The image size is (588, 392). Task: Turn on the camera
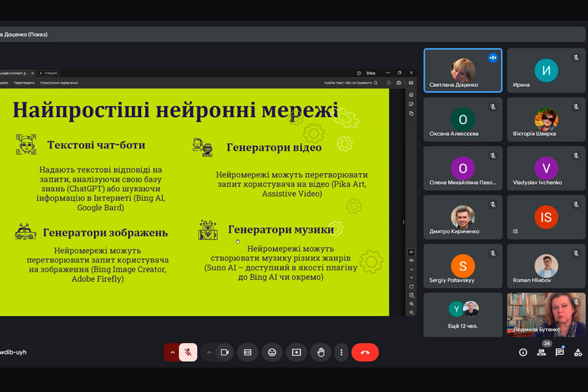tap(225, 352)
